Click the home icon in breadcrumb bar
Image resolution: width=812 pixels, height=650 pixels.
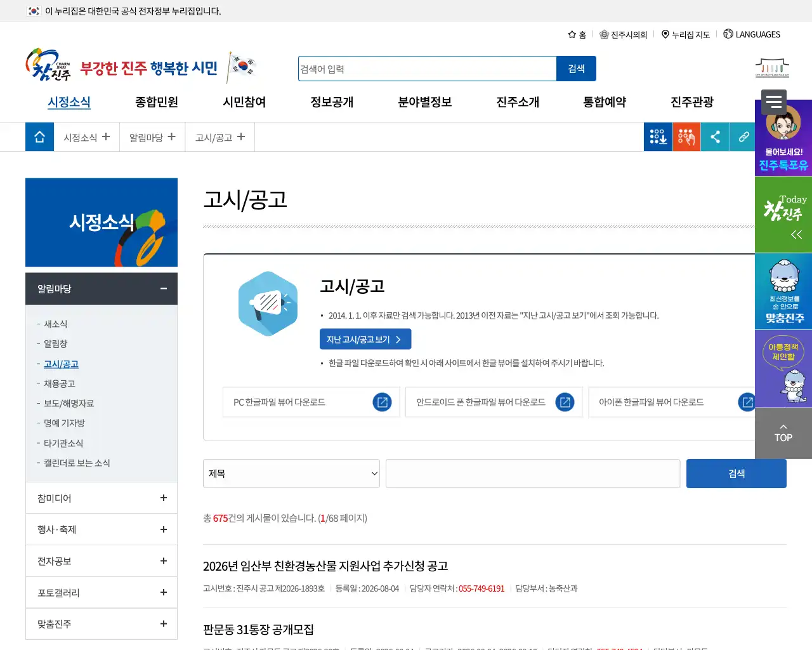tap(39, 137)
